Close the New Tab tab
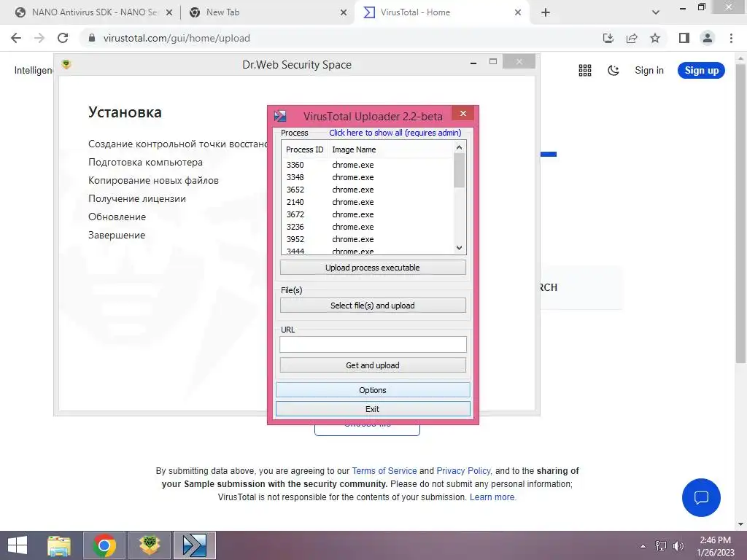 (344, 12)
